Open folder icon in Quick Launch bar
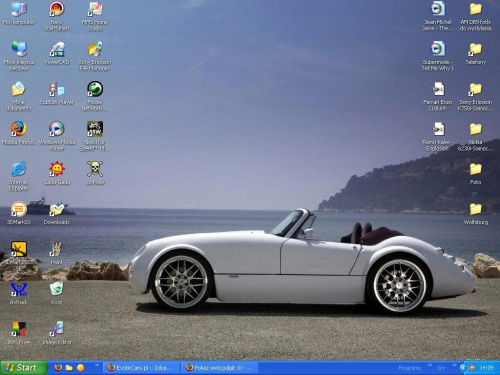Screen dimensions: 500x375 coord(69,368)
